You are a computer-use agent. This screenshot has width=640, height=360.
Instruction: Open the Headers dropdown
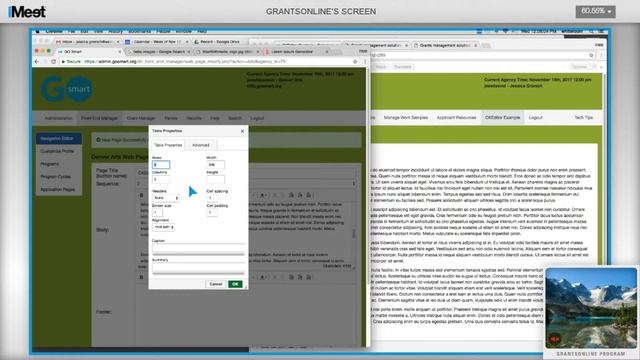point(166,198)
